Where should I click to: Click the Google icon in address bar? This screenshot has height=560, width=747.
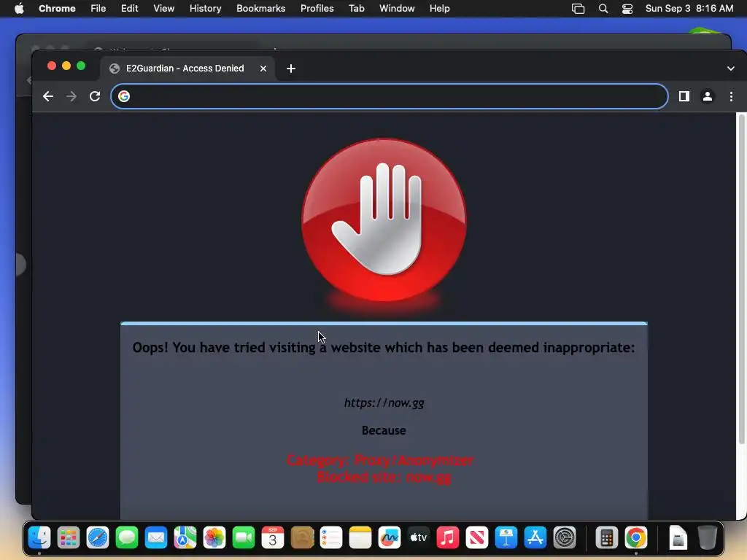point(124,97)
